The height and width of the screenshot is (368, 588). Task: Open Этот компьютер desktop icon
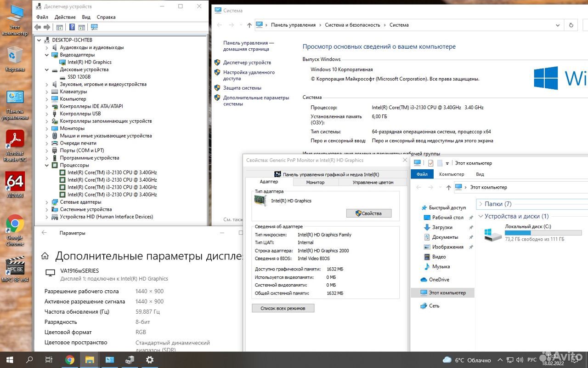[x=15, y=21]
